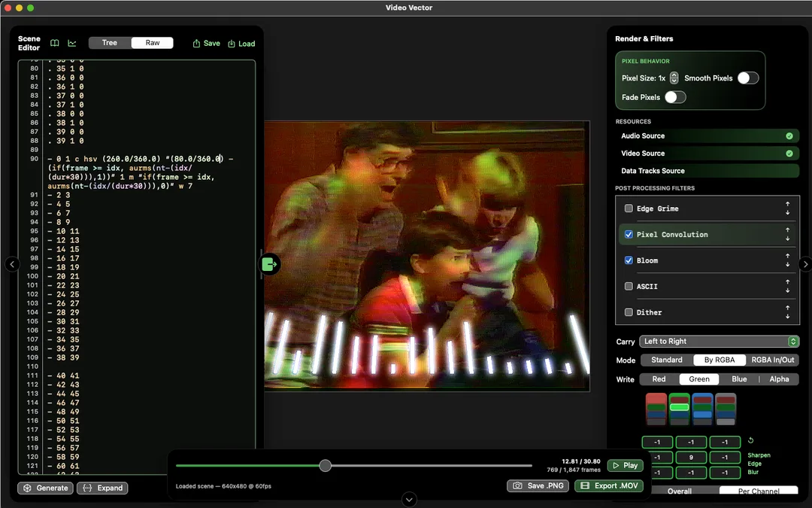The width and height of the screenshot is (812, 508).
Task: Enable the Edge Grime checkbox
Action: pyautogui.click(x=629, y=208)
